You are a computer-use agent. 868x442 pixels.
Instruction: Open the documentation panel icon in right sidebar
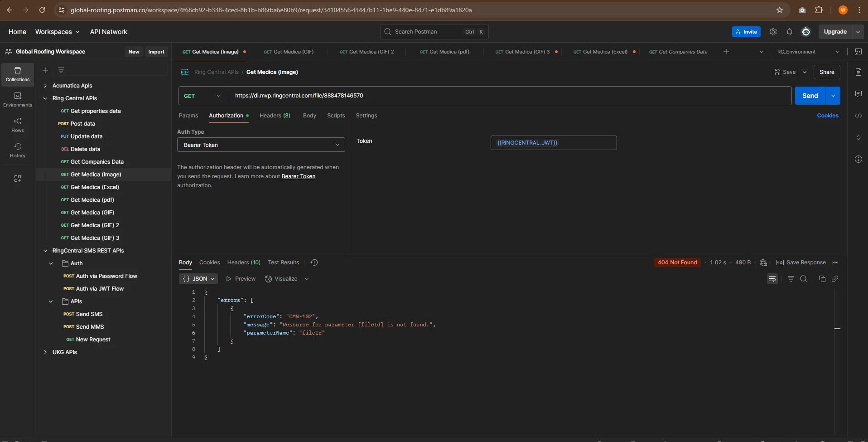(858, 72)
